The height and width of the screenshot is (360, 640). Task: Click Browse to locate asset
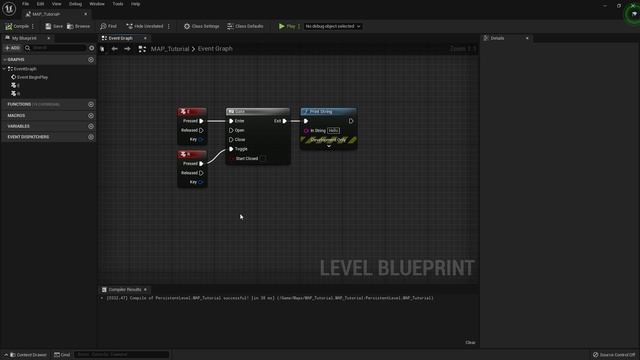pos(78,26)
